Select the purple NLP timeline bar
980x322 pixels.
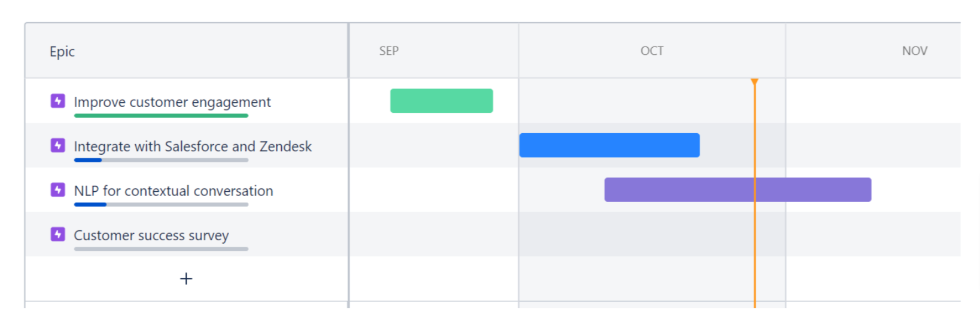click(x=737, y=190)
